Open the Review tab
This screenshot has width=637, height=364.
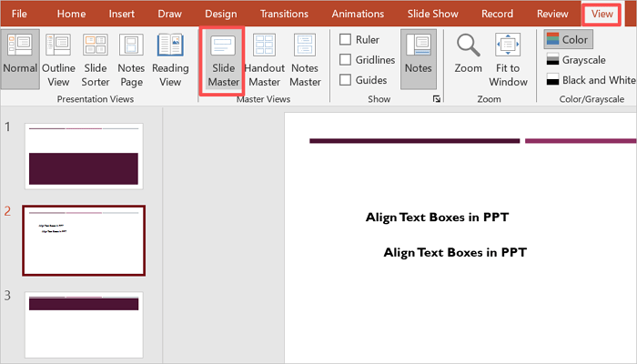coord(552,14)
